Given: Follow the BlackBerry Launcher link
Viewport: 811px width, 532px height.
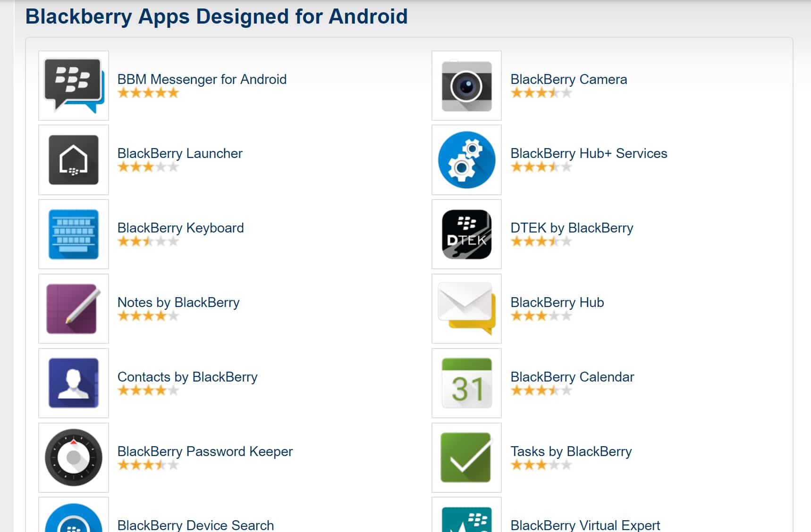Looking at the screenshot, I should tap(180, 153).
